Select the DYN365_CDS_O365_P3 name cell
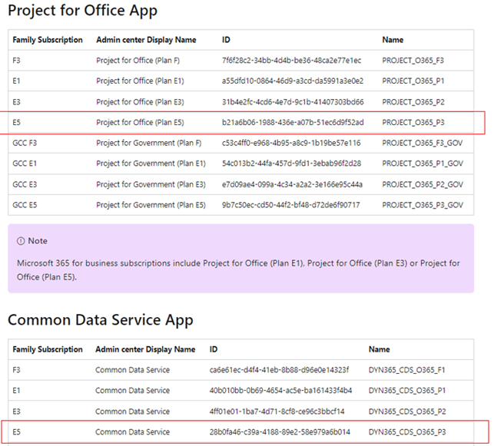Image resolution: width=504 pixels, height=446 pixels. (x=406, y=431)
